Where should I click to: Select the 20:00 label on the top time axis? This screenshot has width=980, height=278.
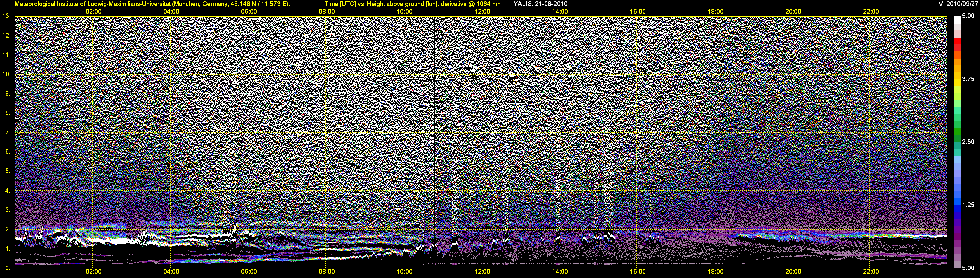click(793, 12)
